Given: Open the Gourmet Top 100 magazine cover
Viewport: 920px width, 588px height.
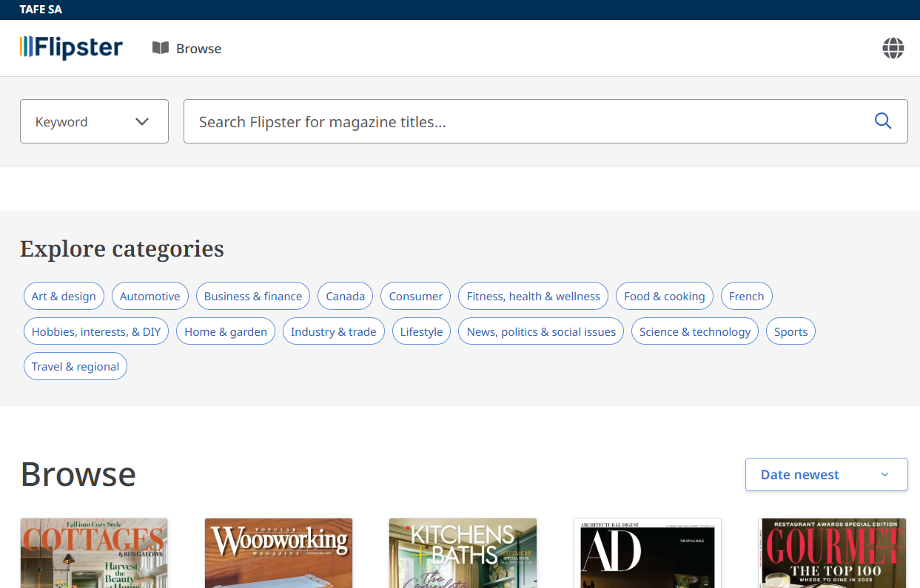Looking at the screenshot, I should tap(833, 552).
